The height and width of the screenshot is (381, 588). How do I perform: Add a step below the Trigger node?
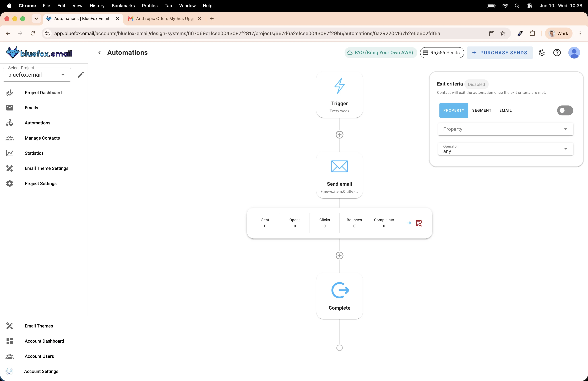339,135
